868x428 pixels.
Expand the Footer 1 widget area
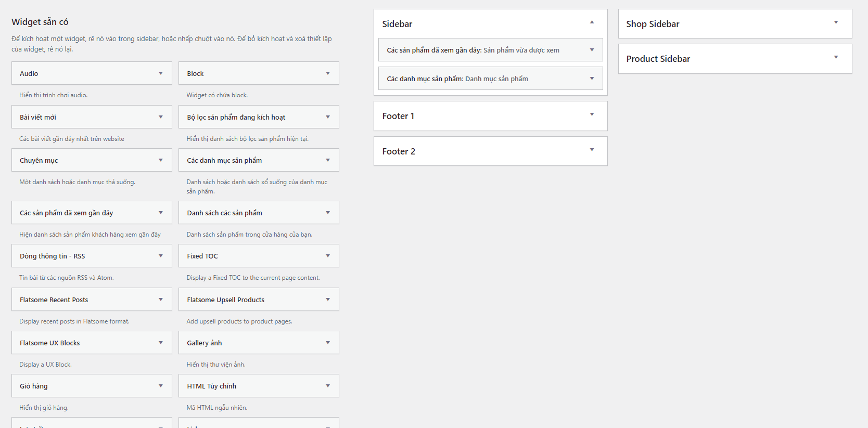[490, 116]
